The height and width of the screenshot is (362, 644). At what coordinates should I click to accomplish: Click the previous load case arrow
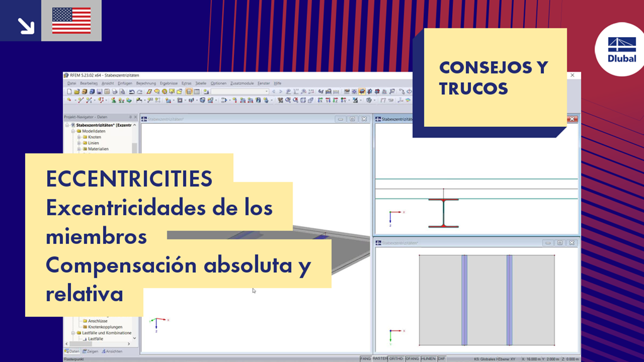pyautogui.click(x=274, y=92)
